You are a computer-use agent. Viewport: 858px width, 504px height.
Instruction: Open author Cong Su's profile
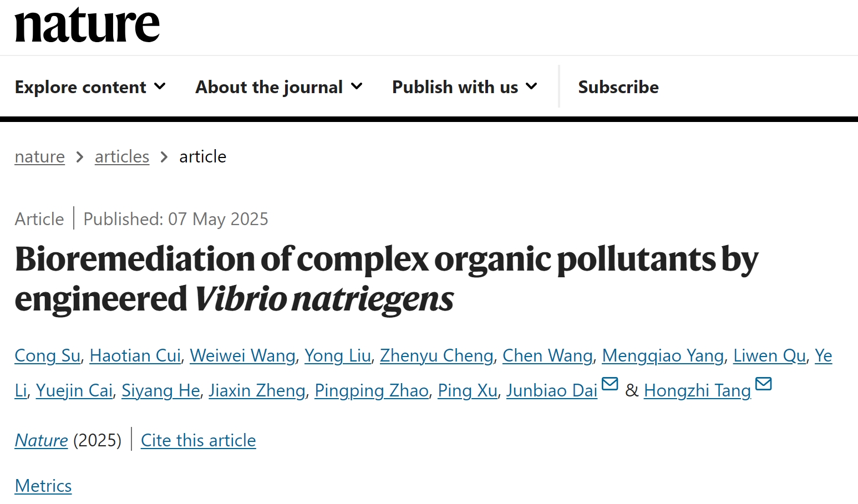pos(47,356)
